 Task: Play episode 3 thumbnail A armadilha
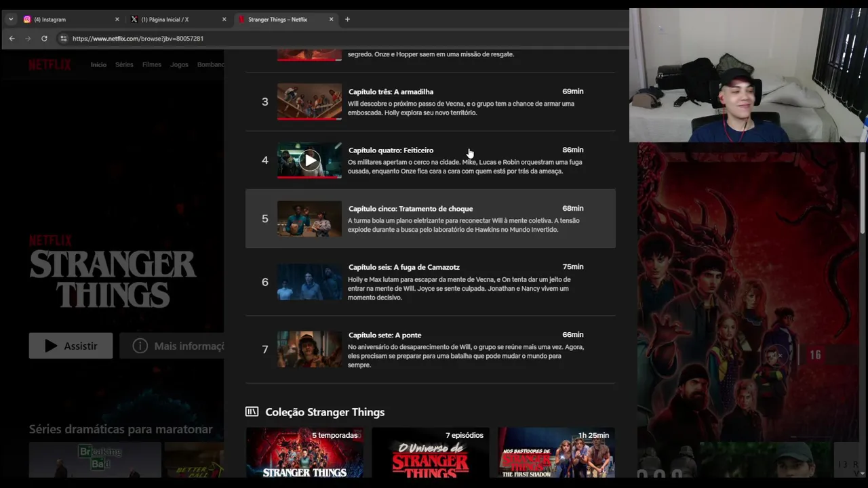(x=309, y=102)
